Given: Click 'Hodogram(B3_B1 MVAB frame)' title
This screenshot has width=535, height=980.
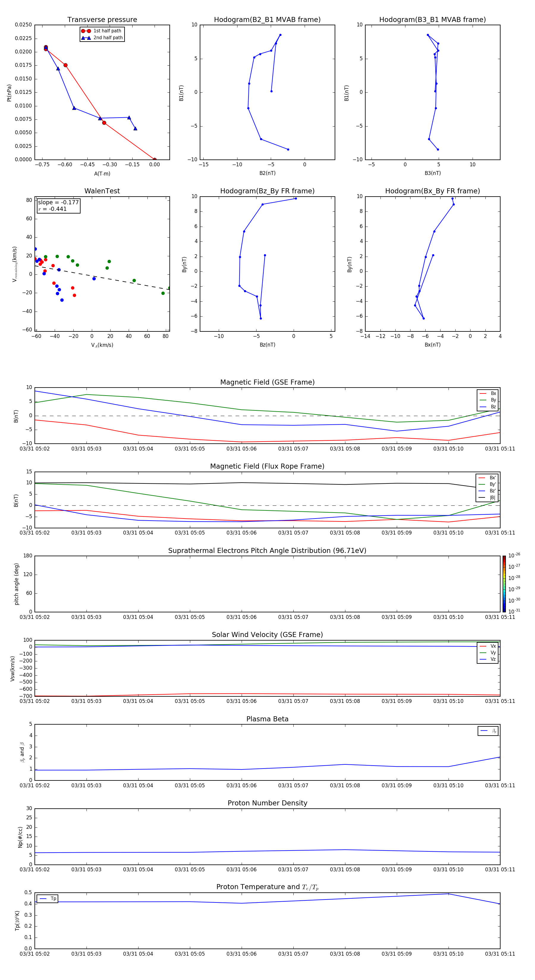Looking at the screenshot, I should click(x=432, y=20).
